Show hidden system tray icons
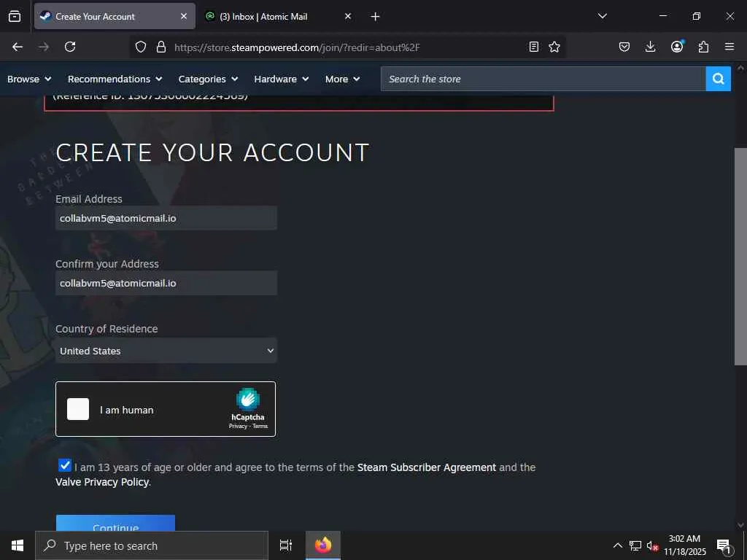Viewport: 747px width, 560px height. point(617,545)
